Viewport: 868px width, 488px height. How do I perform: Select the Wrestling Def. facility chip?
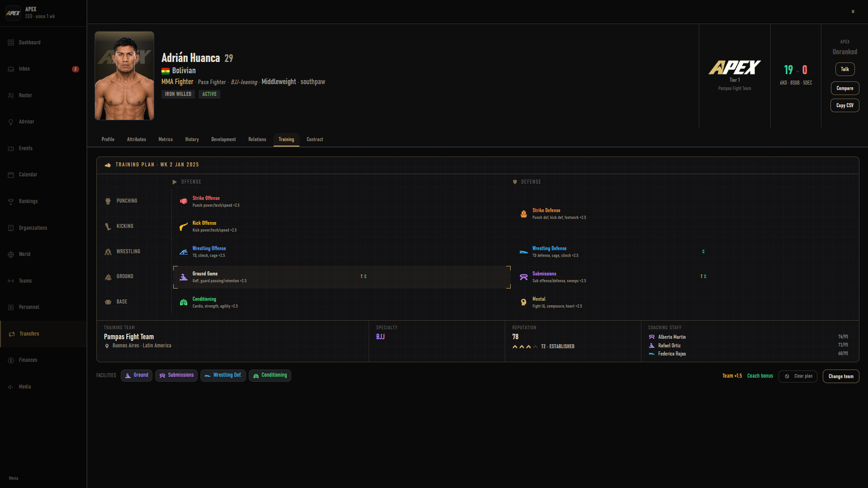pos(223,375)
